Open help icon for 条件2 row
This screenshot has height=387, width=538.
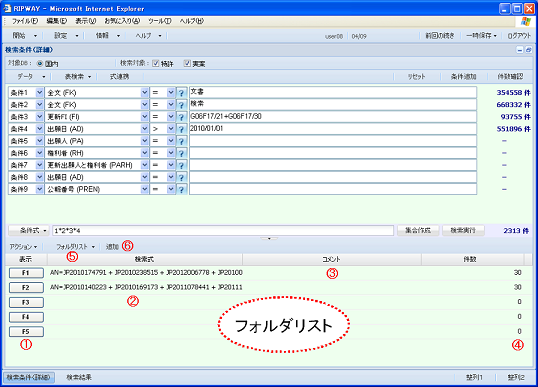coord(182,105)
